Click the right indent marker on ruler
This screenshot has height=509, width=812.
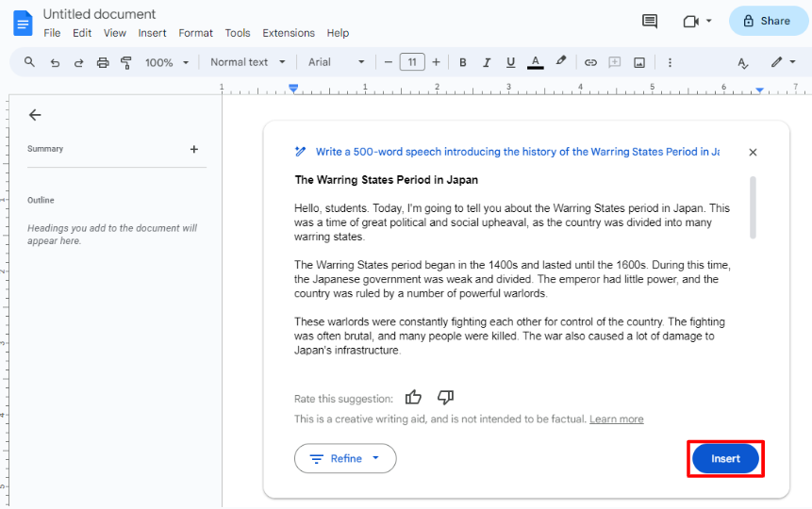pos(759,90)
